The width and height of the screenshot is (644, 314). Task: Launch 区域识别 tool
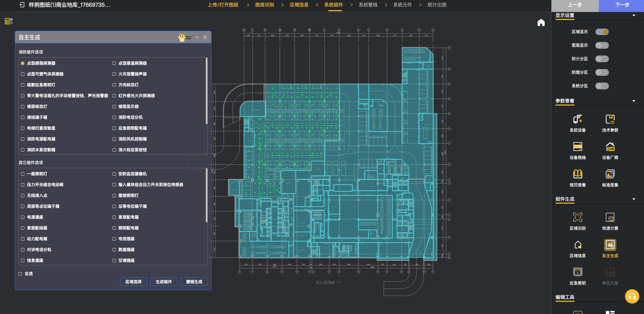pyautogui.click(x=577, y=218)
